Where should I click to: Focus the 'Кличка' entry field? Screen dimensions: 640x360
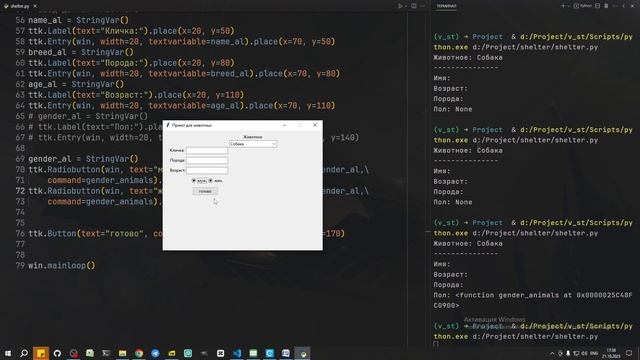click(207, 151)
